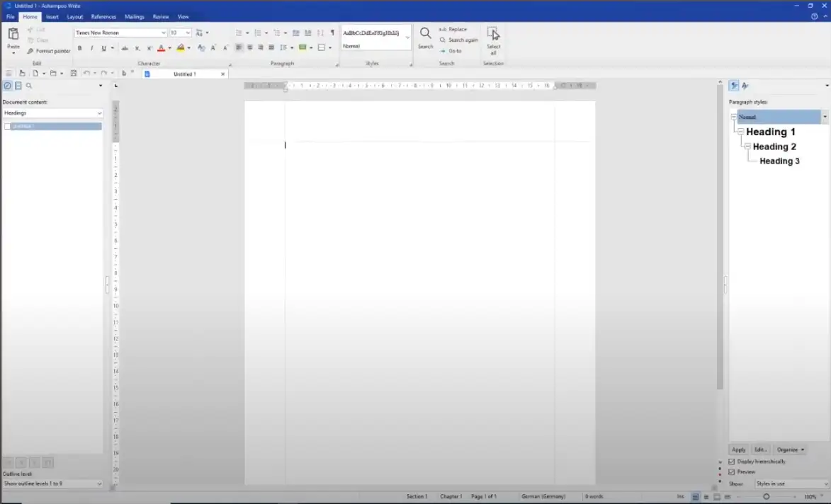Toggle bold formatting in Character group
The height and width of the screenshot is (504, 831).
pyautogui.click(x=79, y=48)
